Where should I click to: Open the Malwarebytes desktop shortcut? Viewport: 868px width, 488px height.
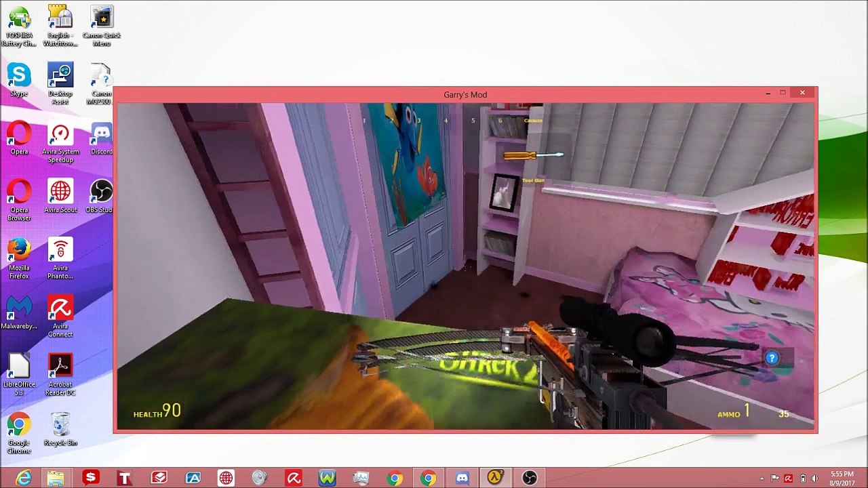coord(19,313)
